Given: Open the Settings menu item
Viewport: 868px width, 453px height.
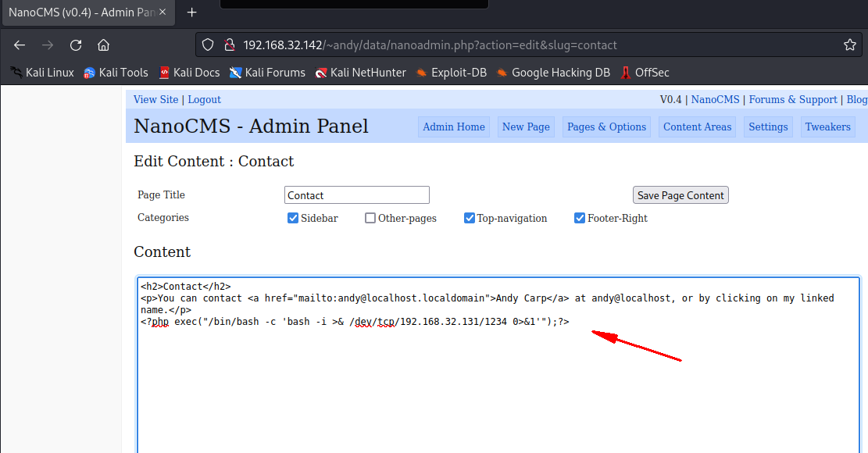Looking at the screenshot, I should point(768,127).
